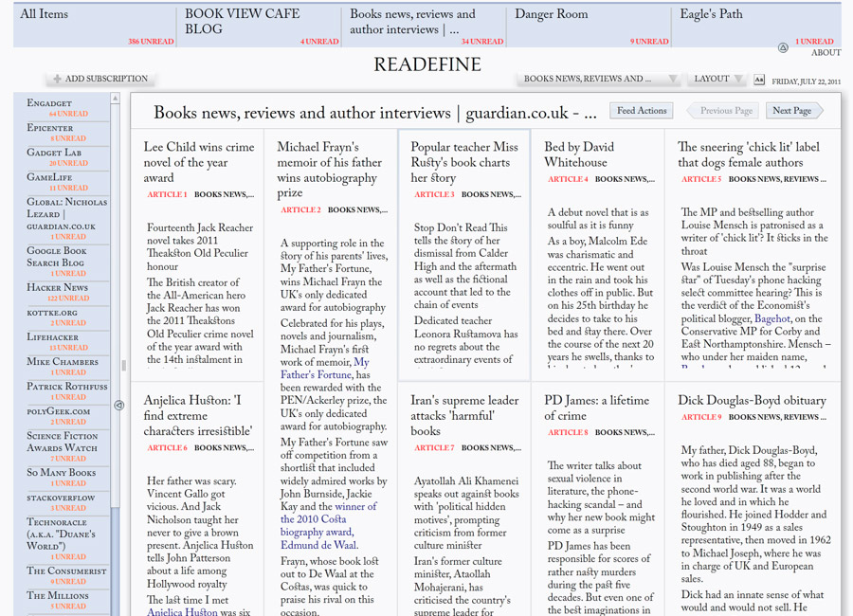
Task: Collapse the sidebar using the left-arrow circle
Action: click(118, 406)
